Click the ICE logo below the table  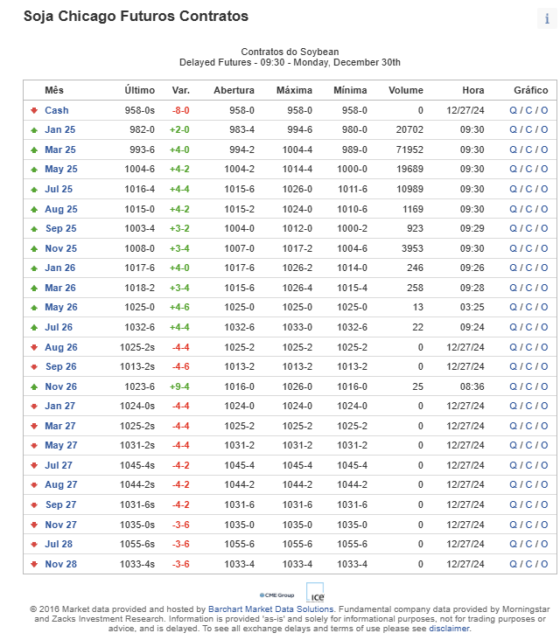click(x=315, y=593)
